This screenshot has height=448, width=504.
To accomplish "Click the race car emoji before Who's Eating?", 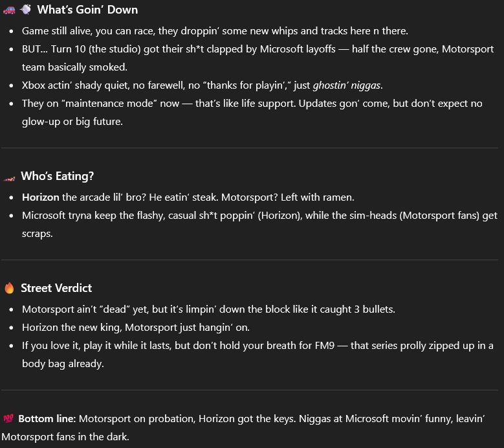I will [9, 179].
